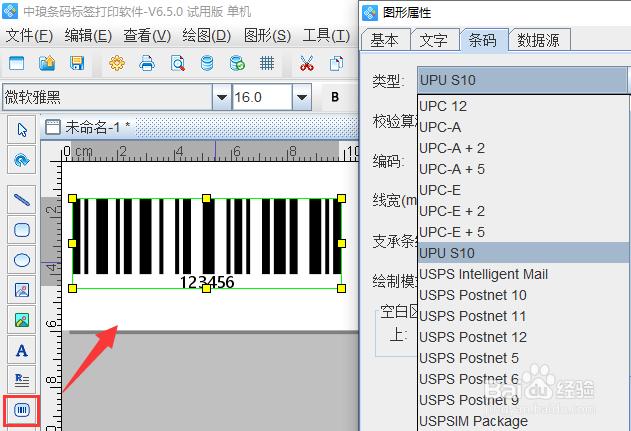
Task: Click the 微软雅黑 font name field
Action: (107, 97)
